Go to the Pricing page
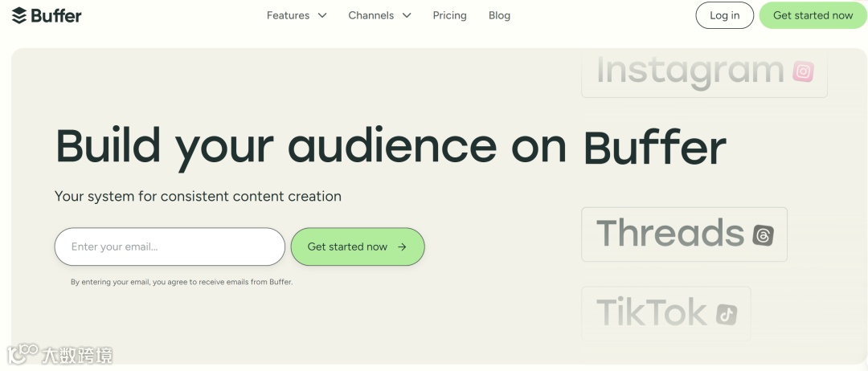This screenshot has width=868, height=371. click(x=449, y=15)
